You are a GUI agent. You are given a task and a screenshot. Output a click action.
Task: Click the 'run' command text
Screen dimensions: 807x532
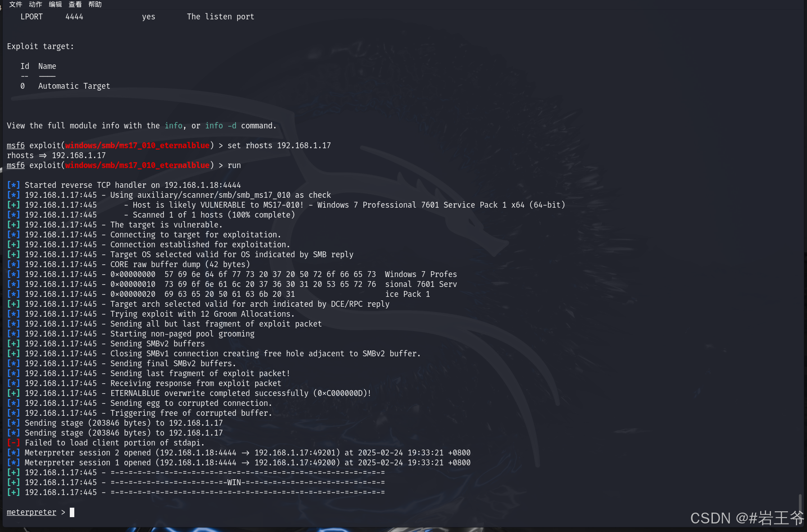coord(234,165)
